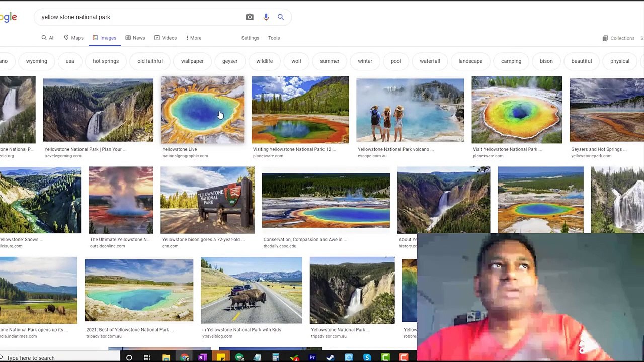The height and width of the screenshot is (362, 644).
Task: Switch to the News tab
Action: click(x=135, y=38)
